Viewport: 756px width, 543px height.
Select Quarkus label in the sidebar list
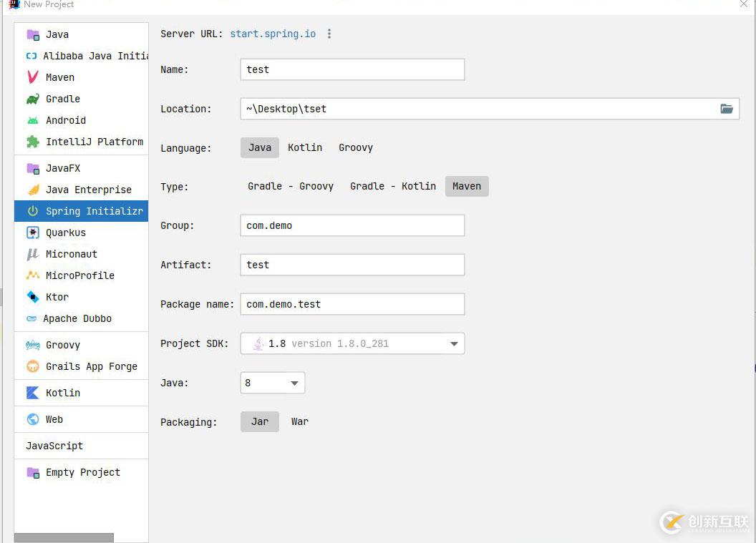(x=66, y=233)
